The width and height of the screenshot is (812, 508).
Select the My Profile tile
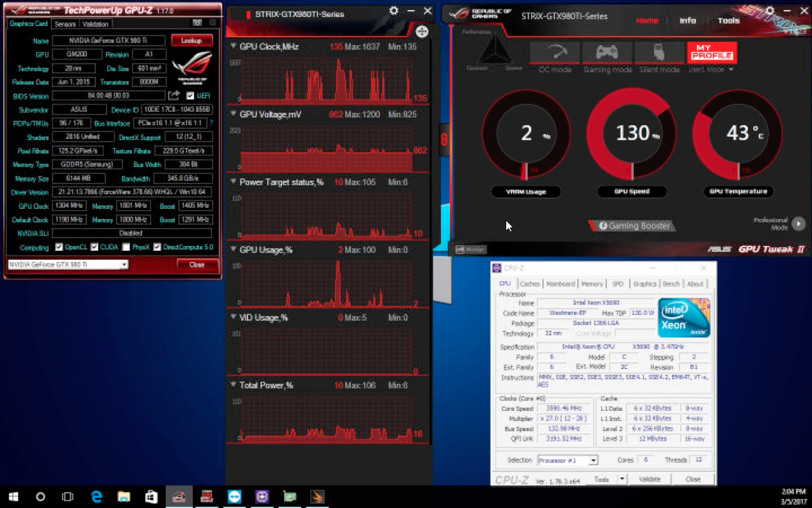pos(712,53)
